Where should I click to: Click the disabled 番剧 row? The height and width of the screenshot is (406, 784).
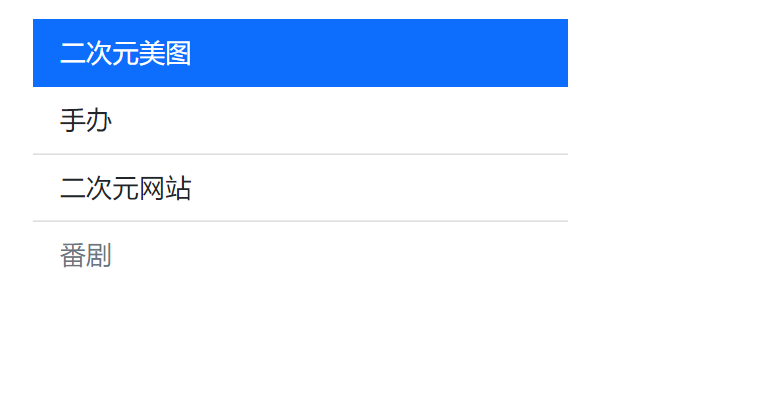(x=300, y=255)
